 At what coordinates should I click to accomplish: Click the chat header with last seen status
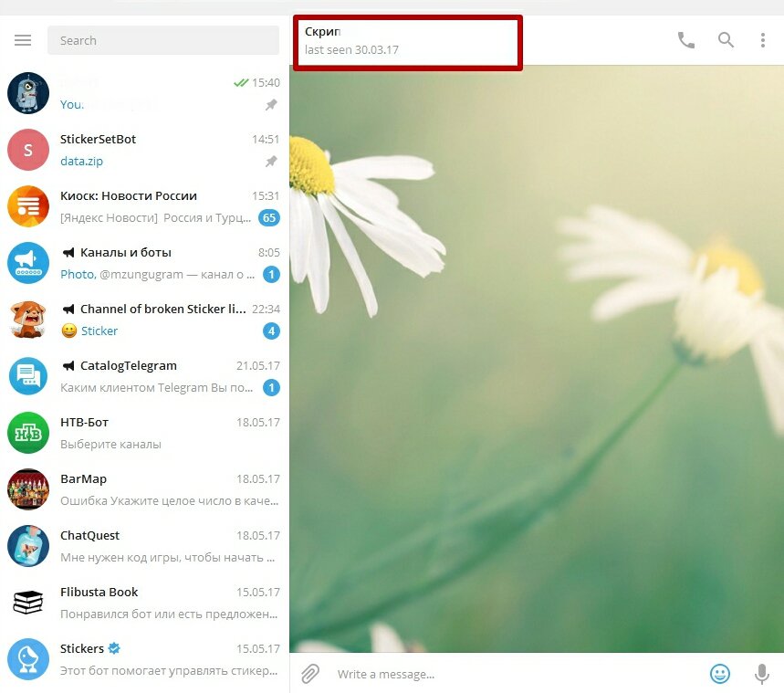click(x=407, y=41)
